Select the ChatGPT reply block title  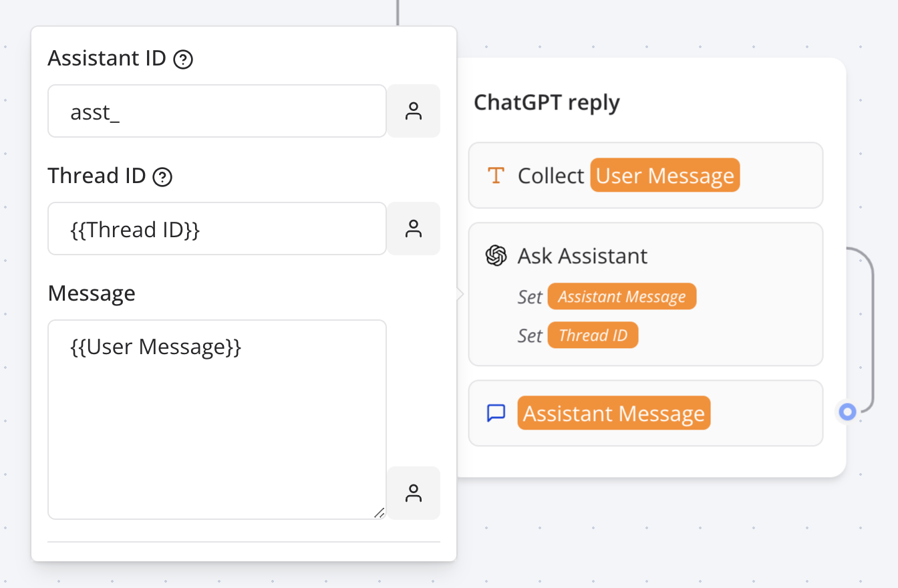point(547,102)
